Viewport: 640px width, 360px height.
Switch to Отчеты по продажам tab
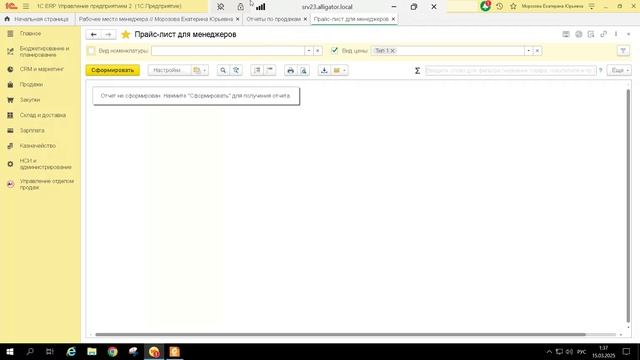tap(273, 19)
